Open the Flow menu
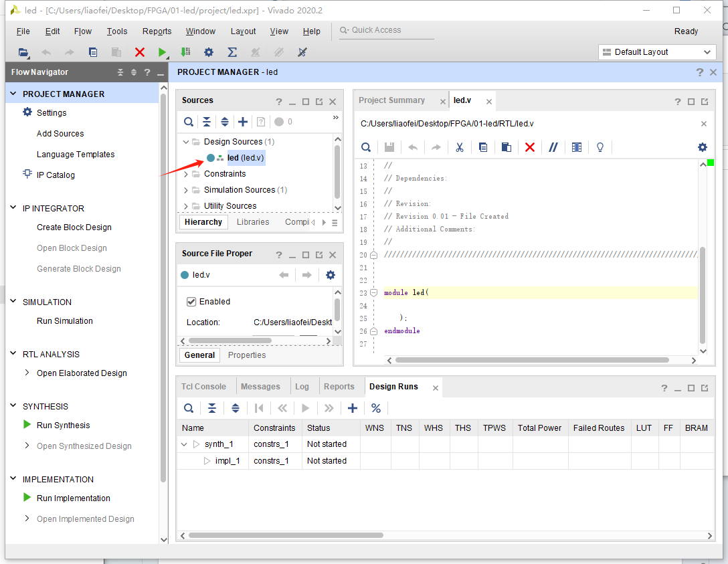Image resolution: width=728 pixels, height=564 pixels. pyautogui.click(x=83, y=31)
